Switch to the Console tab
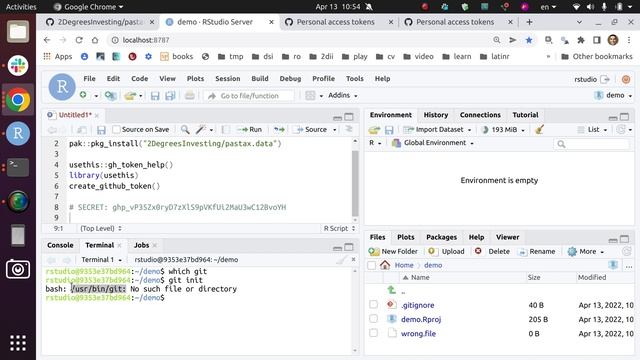This screenshot has height=360, width=640. click(x=60, y=245)
